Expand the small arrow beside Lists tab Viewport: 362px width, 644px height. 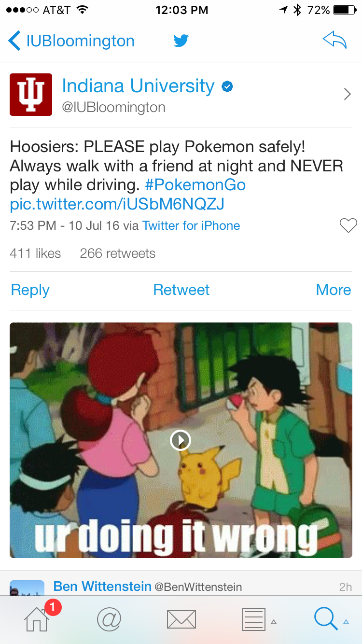point(274,622)
